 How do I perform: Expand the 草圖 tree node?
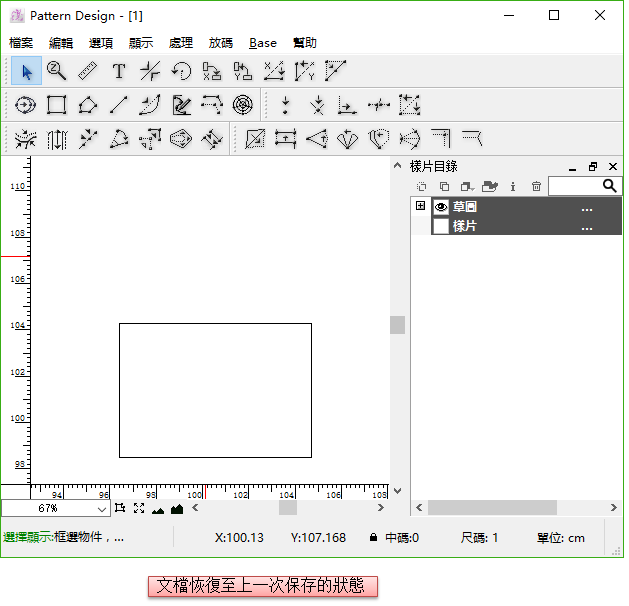[x=420, y=206]
